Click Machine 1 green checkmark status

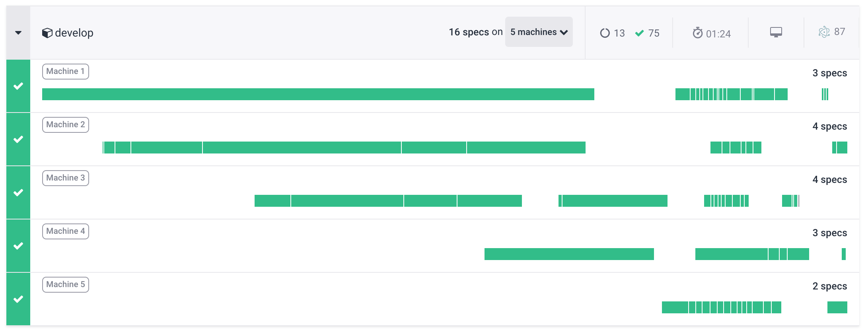18,86
